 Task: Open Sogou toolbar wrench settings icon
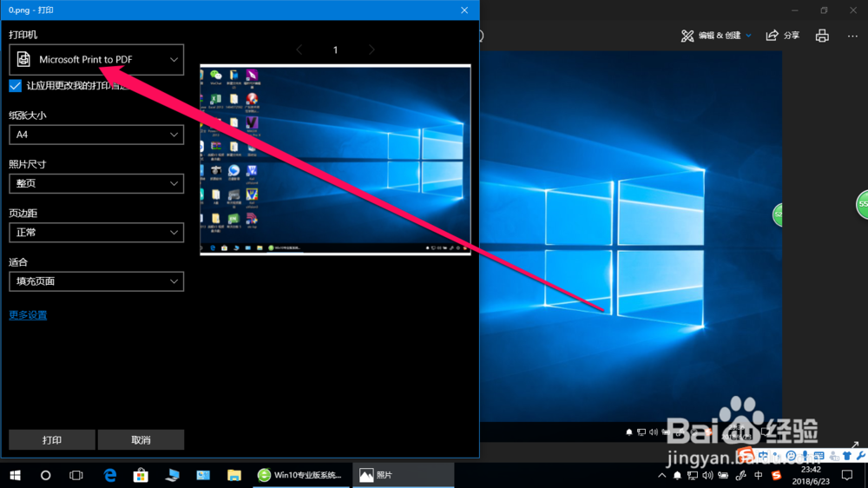(x=861, y=456)
